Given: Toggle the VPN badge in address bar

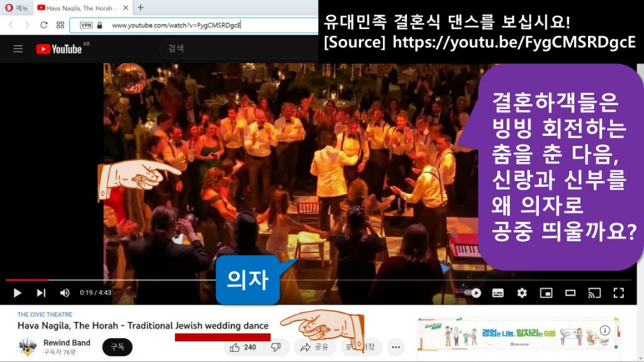Looking at the screenshot, I should tap(86, 25).
